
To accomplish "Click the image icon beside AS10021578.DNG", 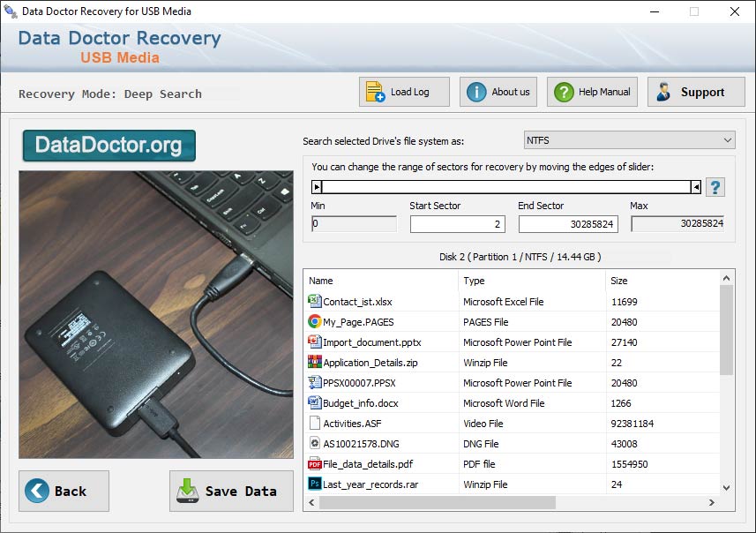I will tap(314, 443).
